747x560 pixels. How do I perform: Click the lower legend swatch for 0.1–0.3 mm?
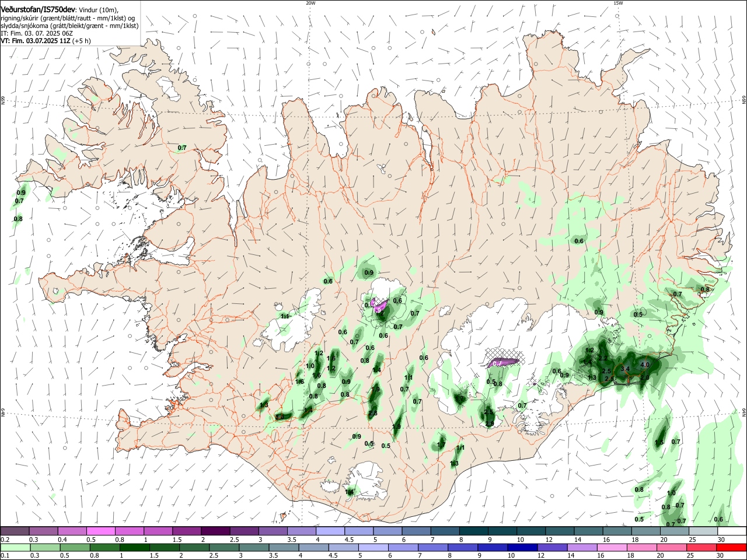(x=15, y=547)
